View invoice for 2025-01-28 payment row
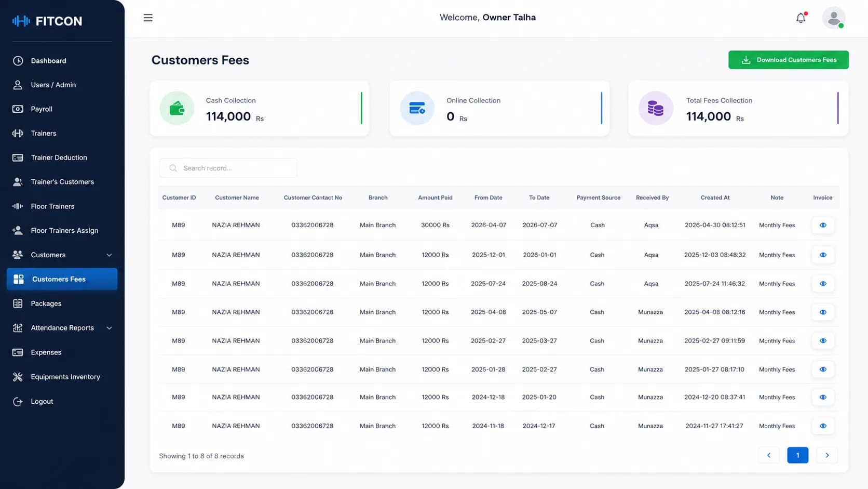868x489 pixels. 823,369
